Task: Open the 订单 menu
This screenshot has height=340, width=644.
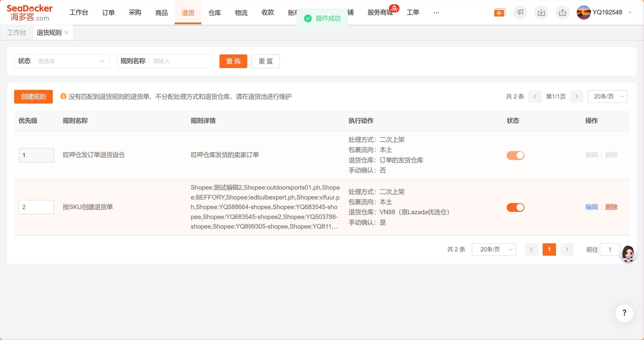Action: coord(108,12)
